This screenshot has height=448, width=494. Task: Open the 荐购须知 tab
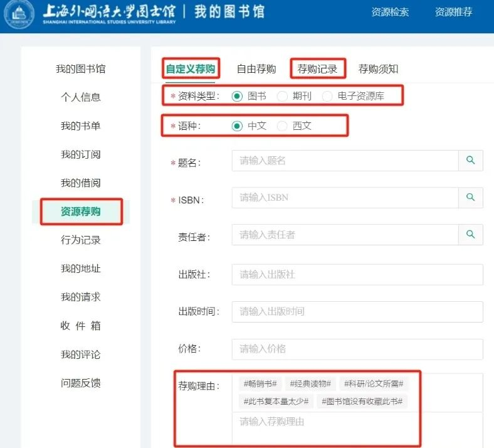[x=378, y=69]
